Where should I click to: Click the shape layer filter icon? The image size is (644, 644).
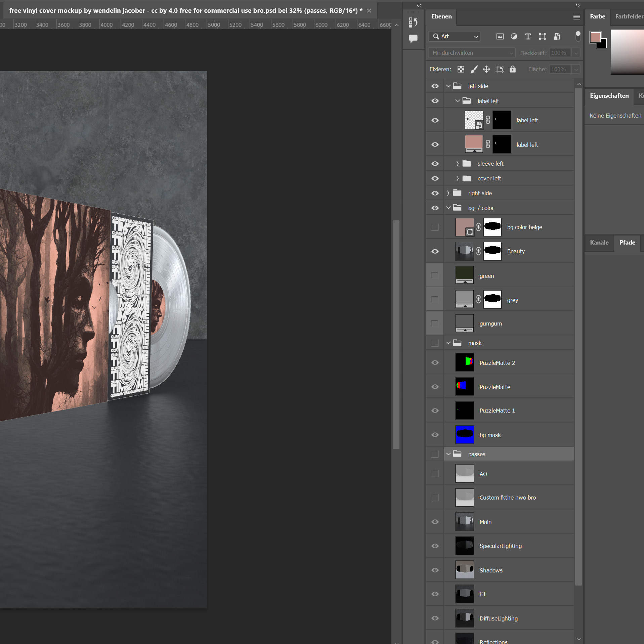pyautogui.click(x=542, y=37)
